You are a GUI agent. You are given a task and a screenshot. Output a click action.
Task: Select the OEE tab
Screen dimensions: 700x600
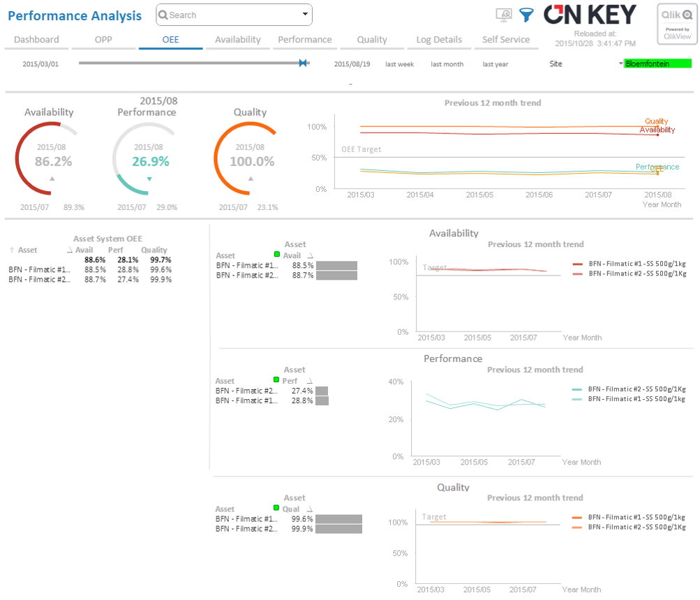170,40
